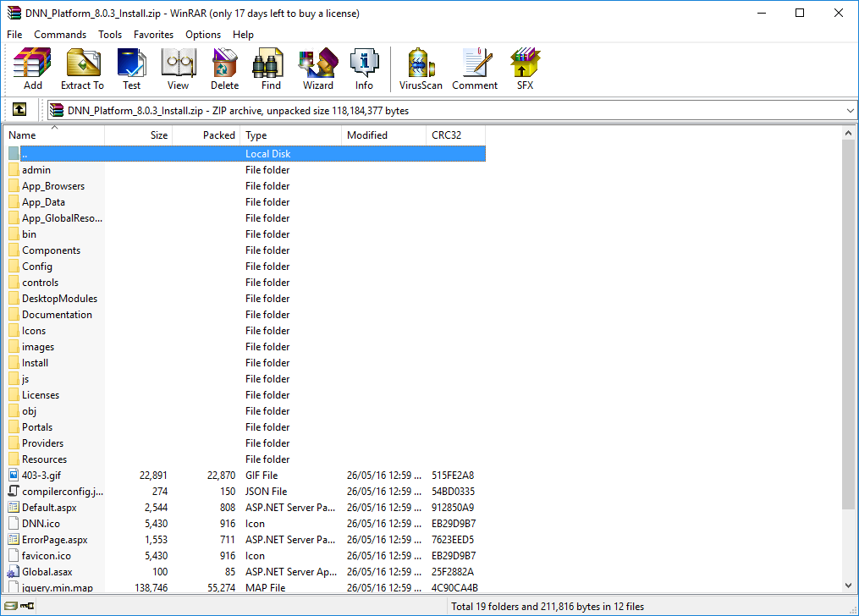Expand the archive path dropdown
The height and width of the screenshot is (616, 859).
tap(850, 110)
